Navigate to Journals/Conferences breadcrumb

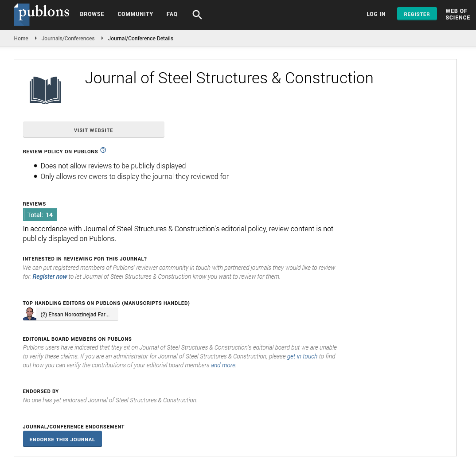(68, 39)
